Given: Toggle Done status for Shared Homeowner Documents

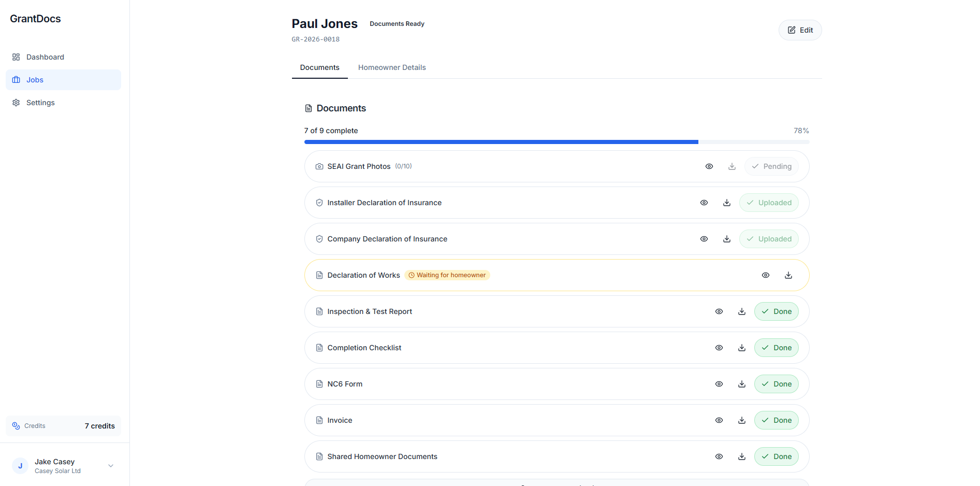Looking at the screenshot, I should click(777, 456).
